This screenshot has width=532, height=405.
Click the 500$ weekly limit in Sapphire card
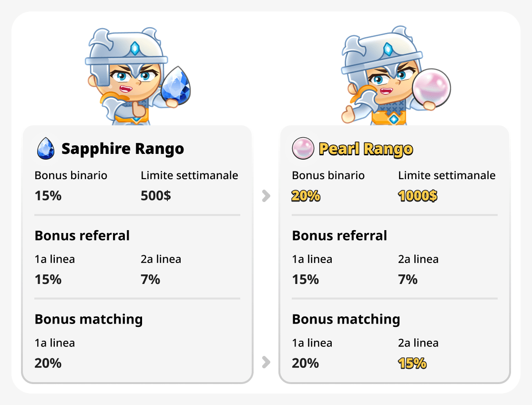(156, 196)
